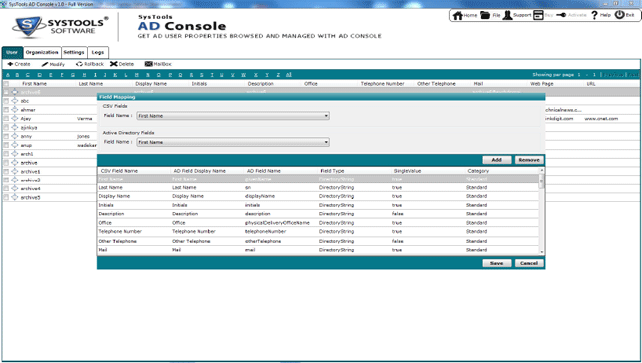Open the Settings tab

point(74,52)
